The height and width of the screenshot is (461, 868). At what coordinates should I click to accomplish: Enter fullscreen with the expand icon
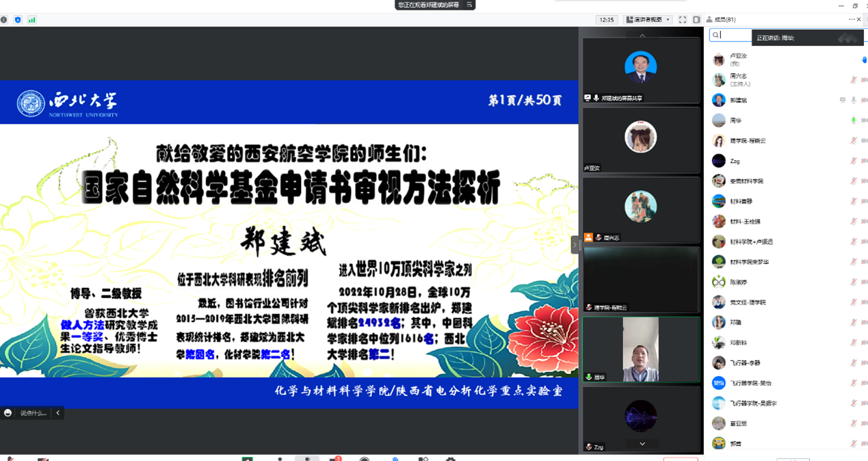[x=682, y=20]
